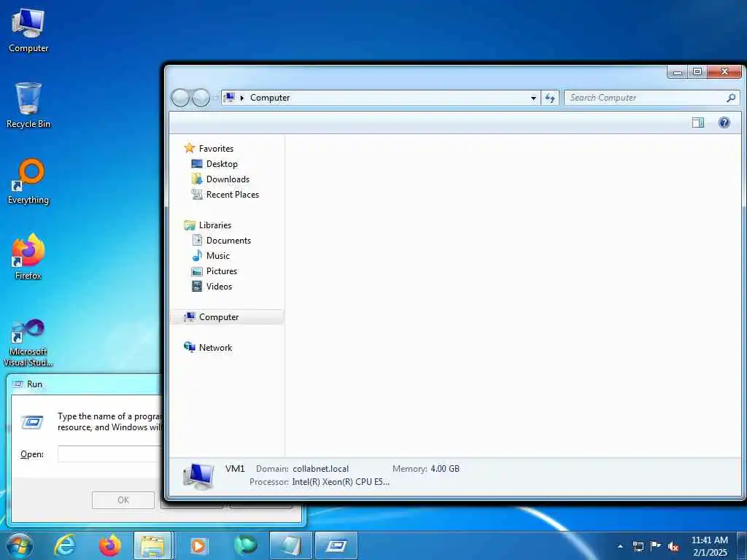The width and height of the screenshot is (747, 560).
Task: Select Libraries in navigation pane
Action: coord(215,225)
